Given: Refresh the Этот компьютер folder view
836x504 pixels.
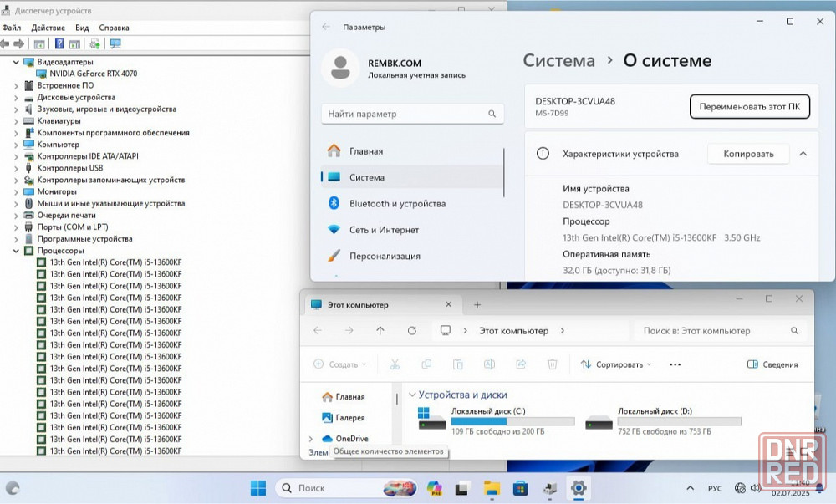Looking at the screenshot, I should (x=411, y=330).
